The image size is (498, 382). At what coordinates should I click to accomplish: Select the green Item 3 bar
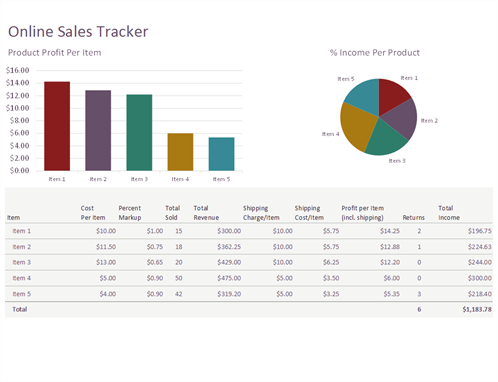[x=139, y=132]
